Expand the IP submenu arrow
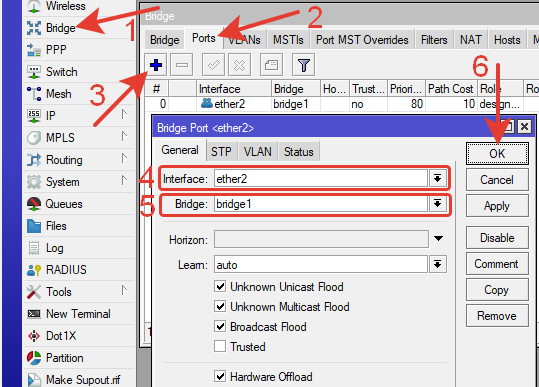Viewport: 539px width, 387px height. click(124, 114)
